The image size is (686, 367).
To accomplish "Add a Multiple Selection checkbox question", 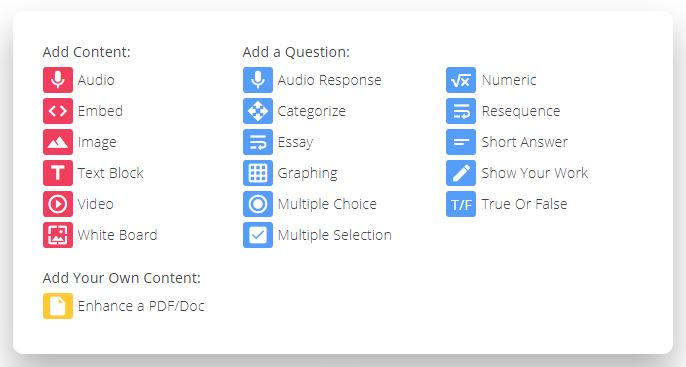I will (258, 235).
